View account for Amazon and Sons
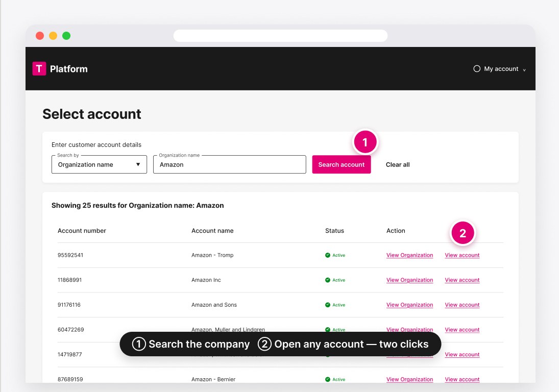 pos(462,305)
